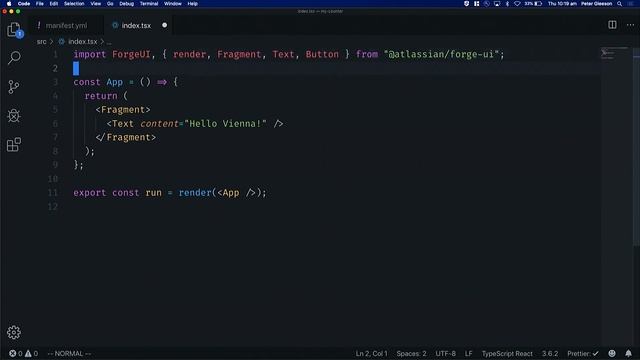The height and width of the screenshot is (360, 640).
Task: Open the Help menu
Action: pos(193,4)
